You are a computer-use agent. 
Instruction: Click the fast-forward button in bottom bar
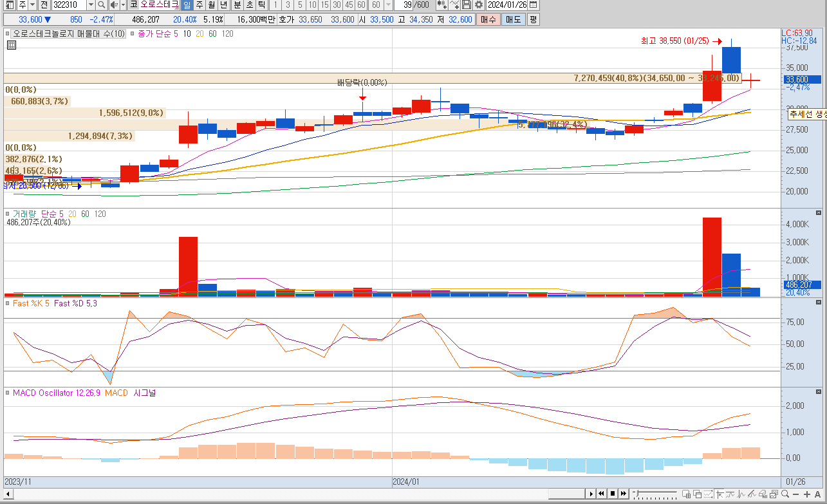click(x=624, y=494)
